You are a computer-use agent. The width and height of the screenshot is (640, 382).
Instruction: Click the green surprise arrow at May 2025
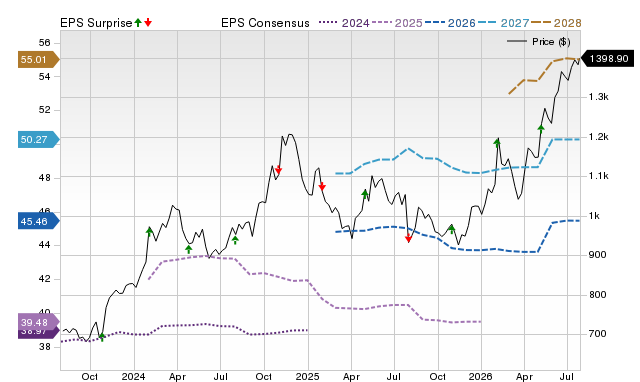pyautogui.click(x=365, y=194)
